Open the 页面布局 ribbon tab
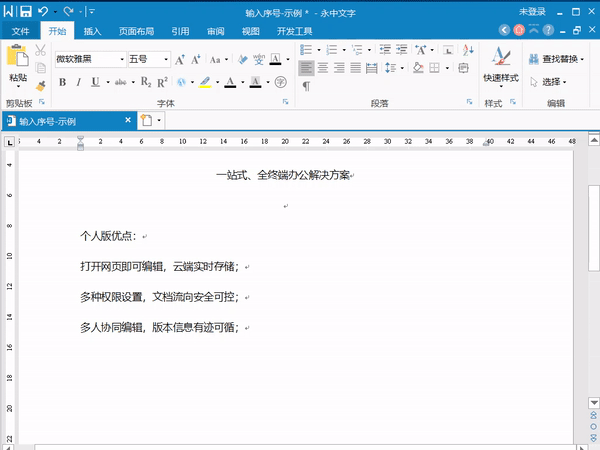Image resolution: width=600 pixels, height=450 pixels. tap(136, 31)
